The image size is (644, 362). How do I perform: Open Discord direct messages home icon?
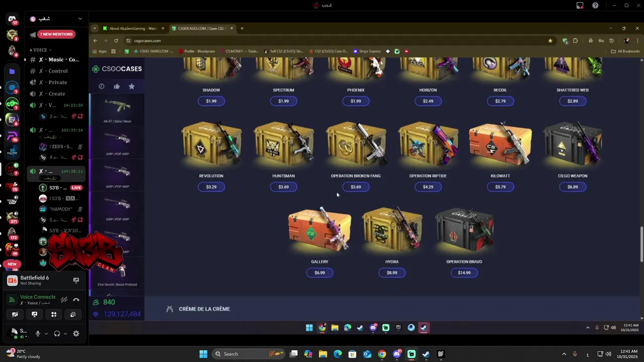[x=12, y=19]
